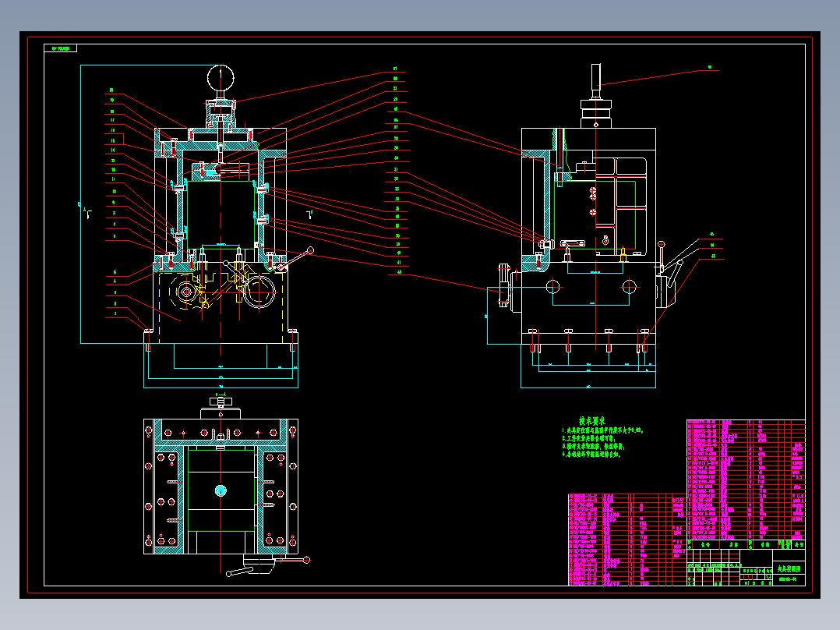Click technical requirement line numbered 1
Viewport: 840px width, 630px height.
(602, 430)
